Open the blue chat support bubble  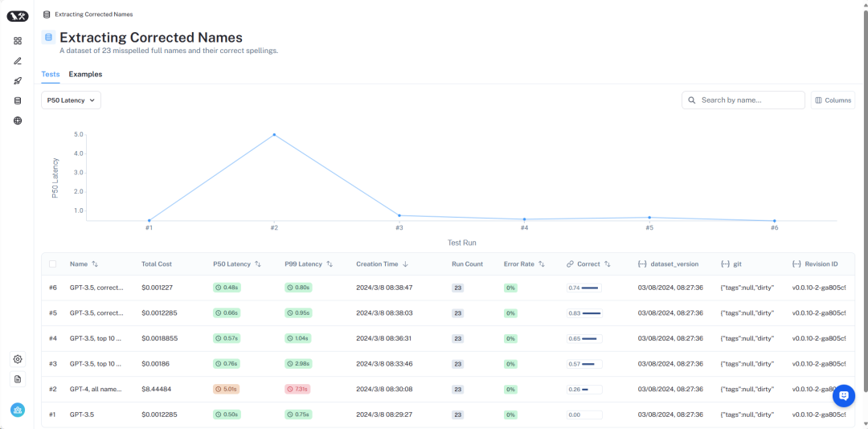tap(843, 395)
